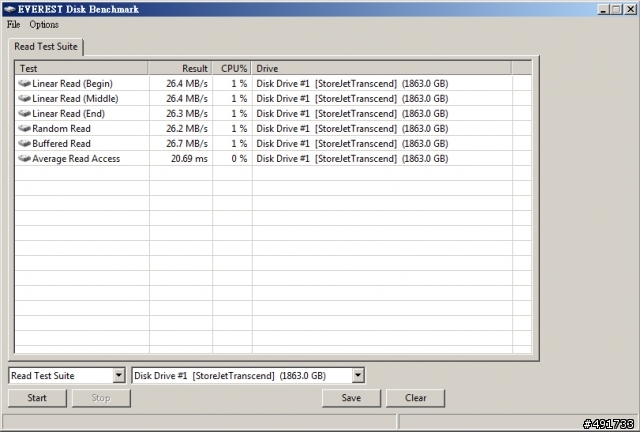Screen dimensions: 640x432
Task: Minimize the EVEREST Disk Benchmark window
Action: point(603,9)
